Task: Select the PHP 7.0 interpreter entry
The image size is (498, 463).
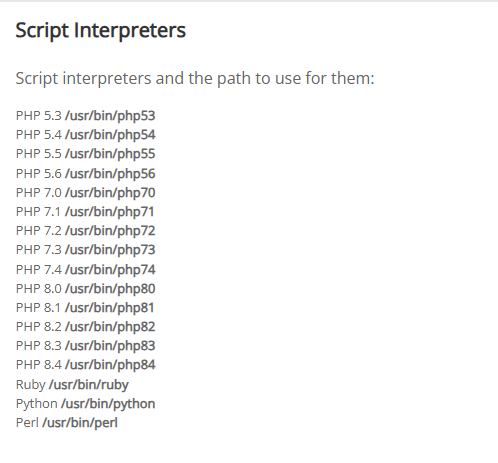Action: coord(86,193)
